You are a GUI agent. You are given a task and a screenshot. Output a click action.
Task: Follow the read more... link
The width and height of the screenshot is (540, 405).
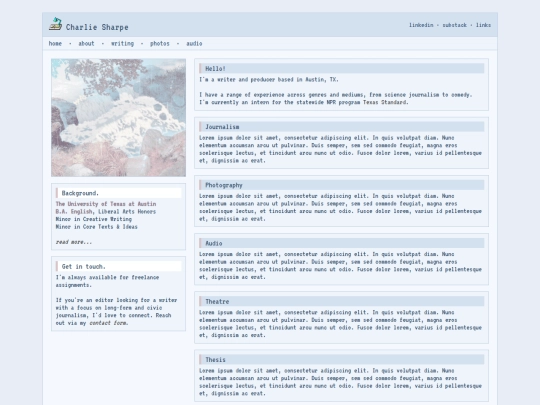[74, 242]
